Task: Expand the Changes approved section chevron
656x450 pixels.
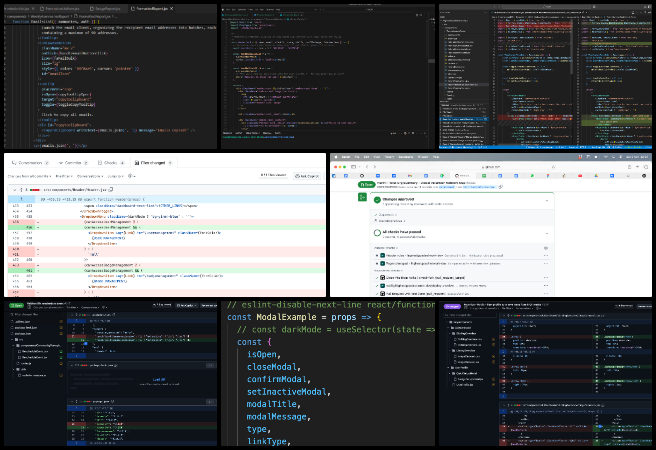Action: click(x=547, y=201)
